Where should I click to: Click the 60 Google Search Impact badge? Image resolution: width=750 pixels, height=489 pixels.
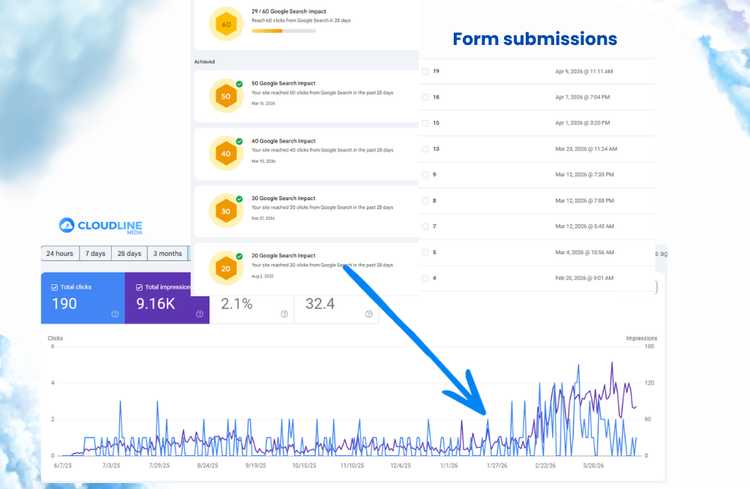(x=226, y=24)
